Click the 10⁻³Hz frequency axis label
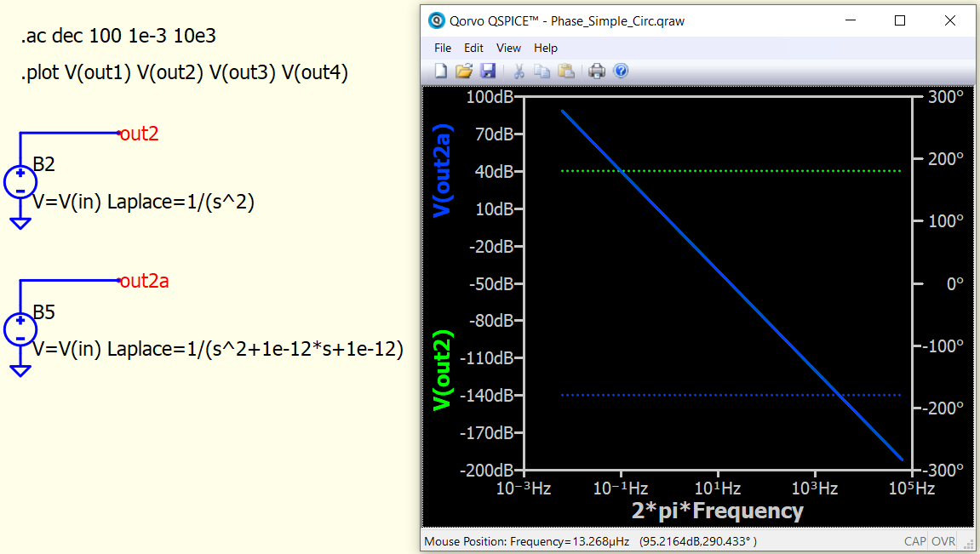 [523, 488]
